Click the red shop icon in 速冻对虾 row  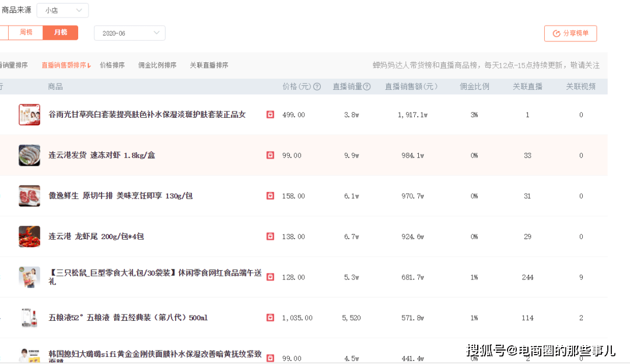[x=270, y=155]
